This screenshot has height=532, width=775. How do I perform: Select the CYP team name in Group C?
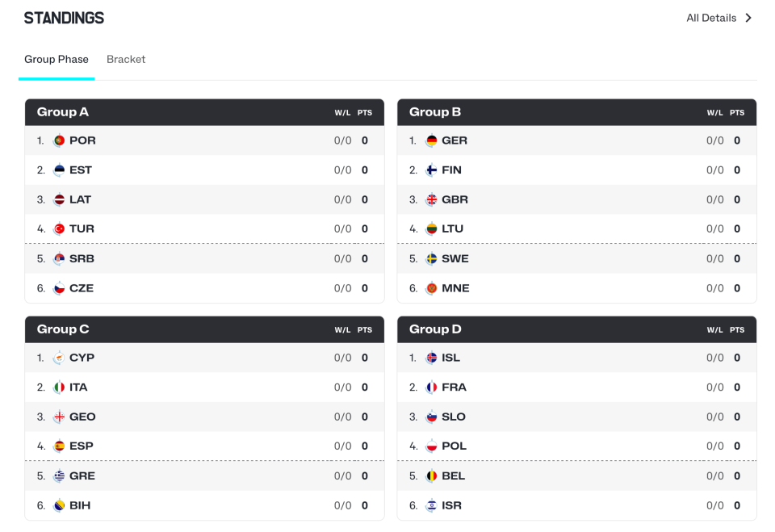point(82,358)
